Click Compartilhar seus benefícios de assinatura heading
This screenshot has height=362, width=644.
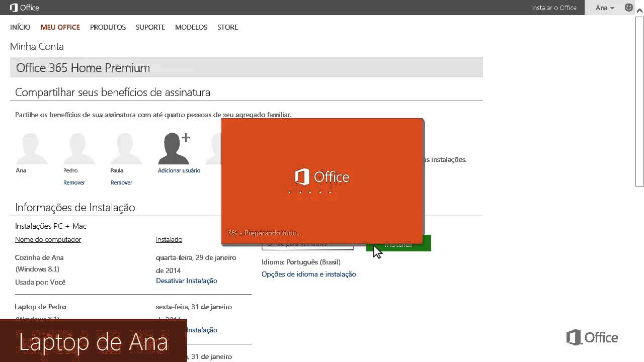coord(113,93)
